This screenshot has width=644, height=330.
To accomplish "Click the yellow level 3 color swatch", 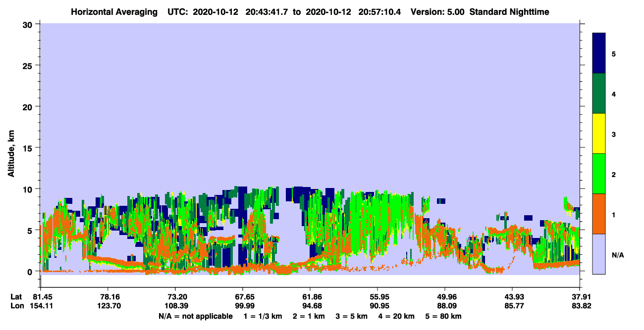I will pos(599,134).
